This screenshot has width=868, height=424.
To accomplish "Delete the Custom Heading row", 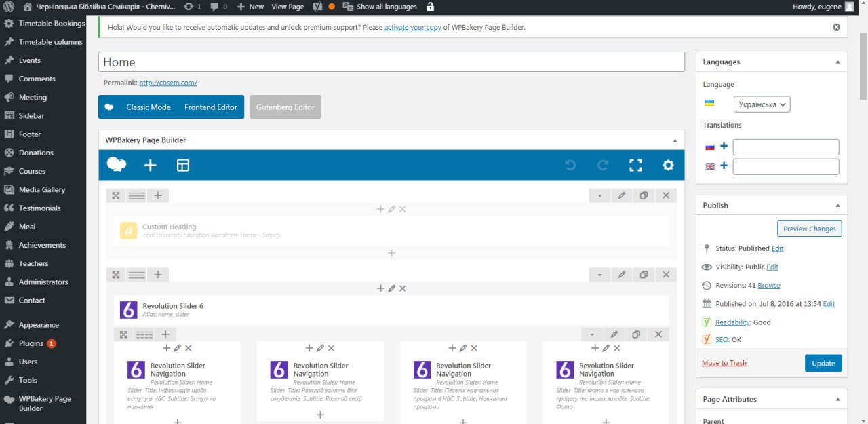I will pyautogui.click(x=666, y=195).
